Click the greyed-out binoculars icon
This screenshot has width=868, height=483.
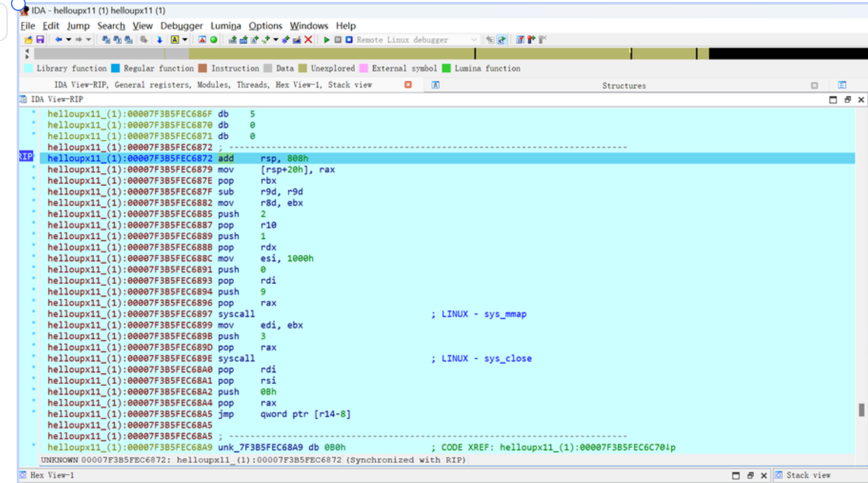(143, 40)
